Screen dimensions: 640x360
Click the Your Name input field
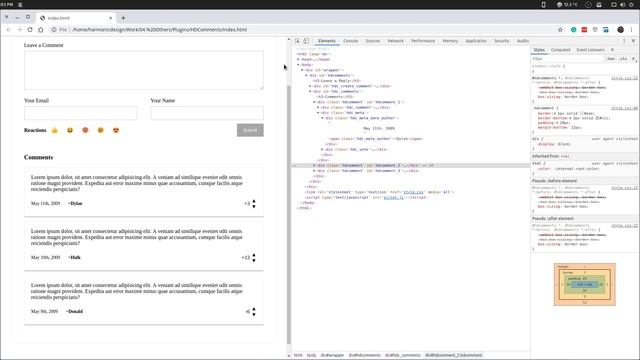coord(207,113)
